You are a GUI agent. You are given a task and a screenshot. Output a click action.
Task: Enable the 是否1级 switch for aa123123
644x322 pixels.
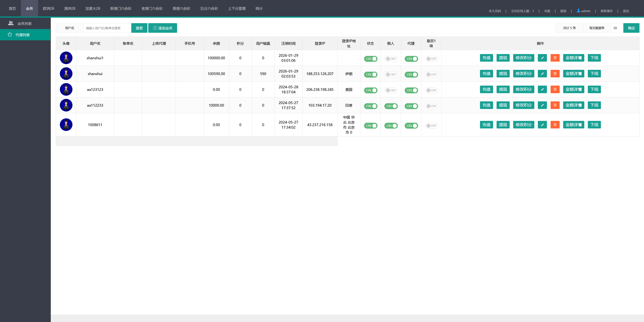click(x=431, y=90)
